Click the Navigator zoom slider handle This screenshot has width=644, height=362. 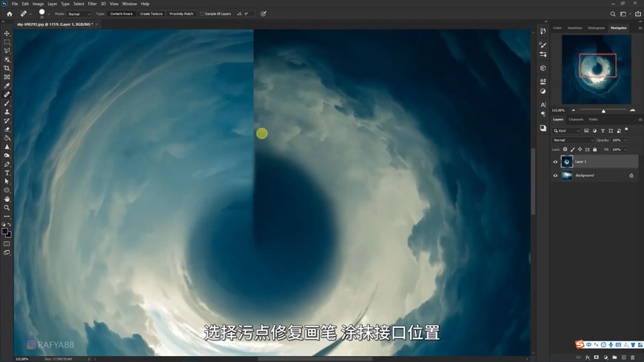tap(603, 111)
